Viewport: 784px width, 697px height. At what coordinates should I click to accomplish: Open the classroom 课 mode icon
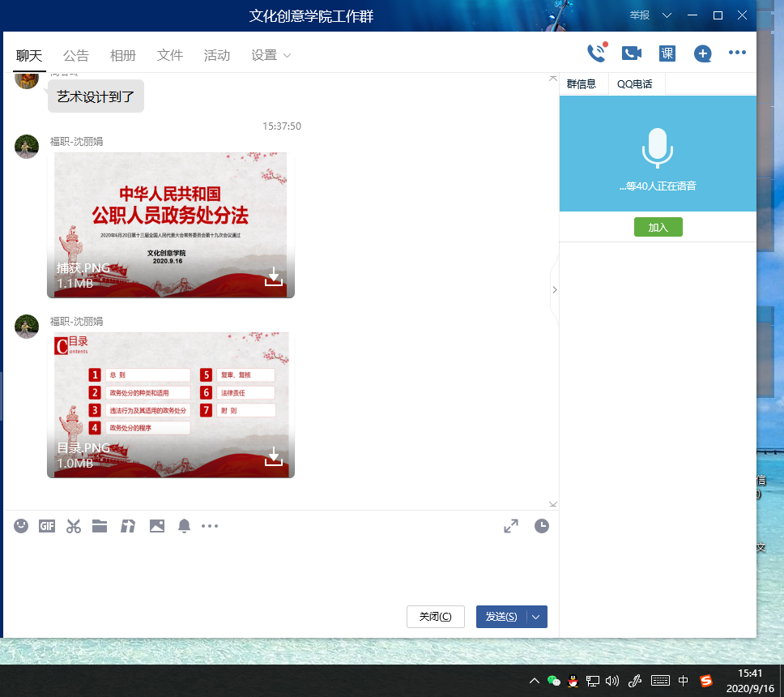pyautogui.click(x=667, y=53)
